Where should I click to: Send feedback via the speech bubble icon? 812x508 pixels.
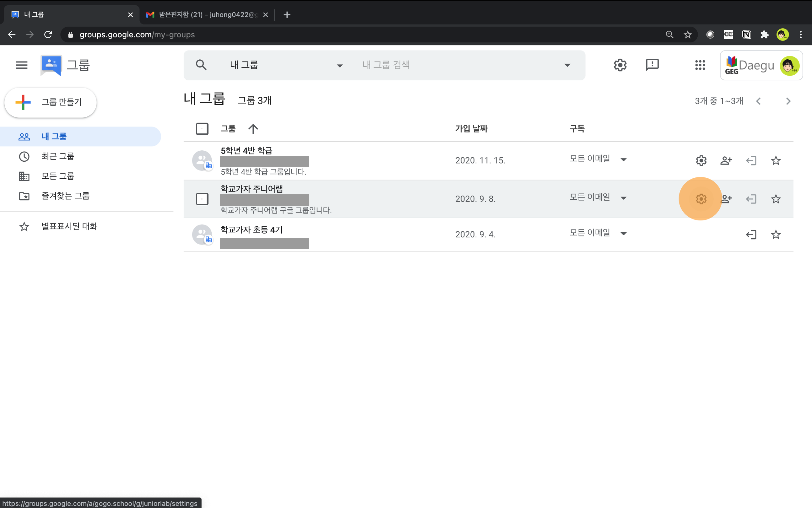tap(652, 65)
